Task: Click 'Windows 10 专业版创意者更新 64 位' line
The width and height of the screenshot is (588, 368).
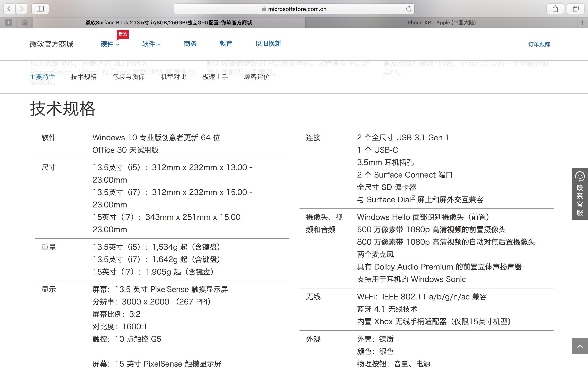Action: [156, 138]
